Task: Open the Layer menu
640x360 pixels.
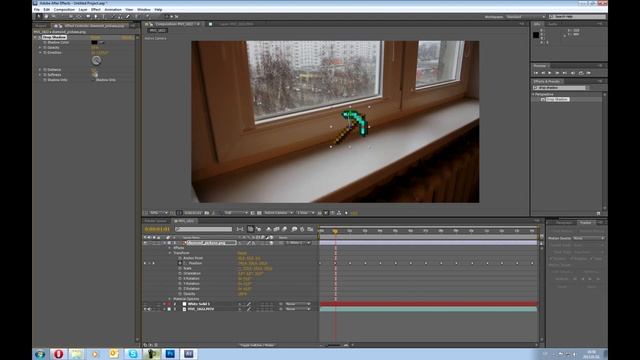Action: (83, 9)
